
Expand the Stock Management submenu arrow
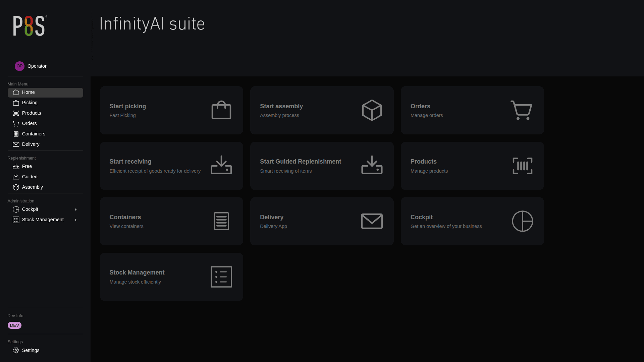coord(76,220)
